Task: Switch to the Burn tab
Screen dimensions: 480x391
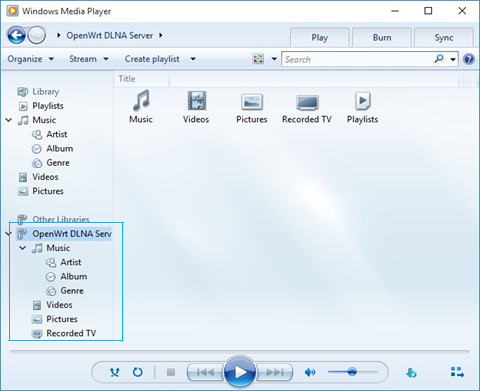Action: pyautogui.click(x=382, y=37)
